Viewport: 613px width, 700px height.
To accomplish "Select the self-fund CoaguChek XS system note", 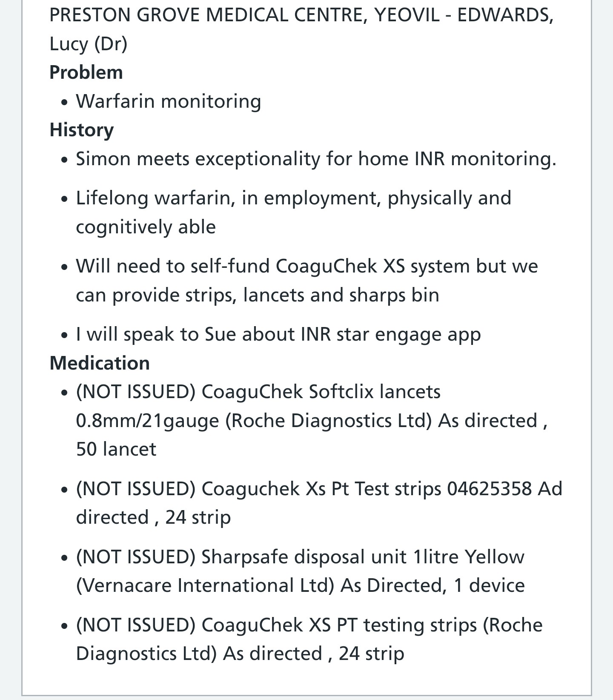I will tap(307, 280).
